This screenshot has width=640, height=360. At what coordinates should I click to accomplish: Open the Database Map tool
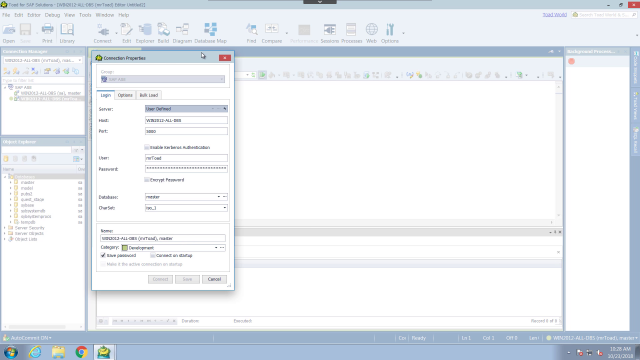(x=210, y=33)
